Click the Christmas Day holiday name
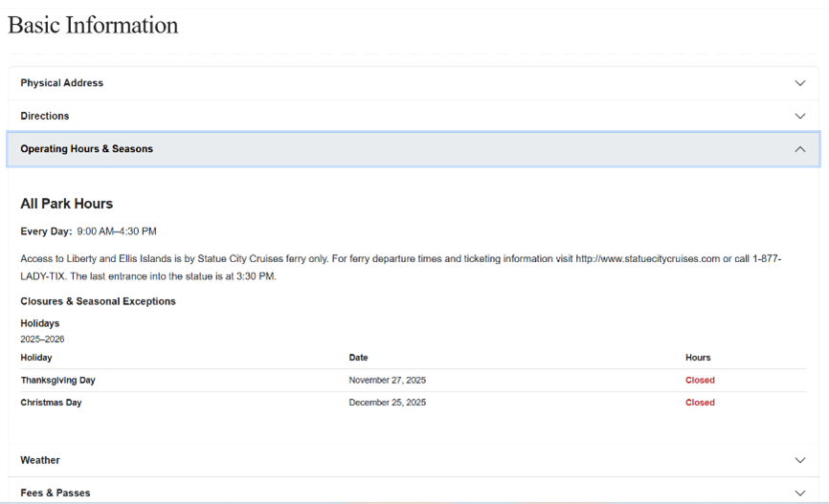Screen dimensions: 829x504 click(x=51, y=403)
